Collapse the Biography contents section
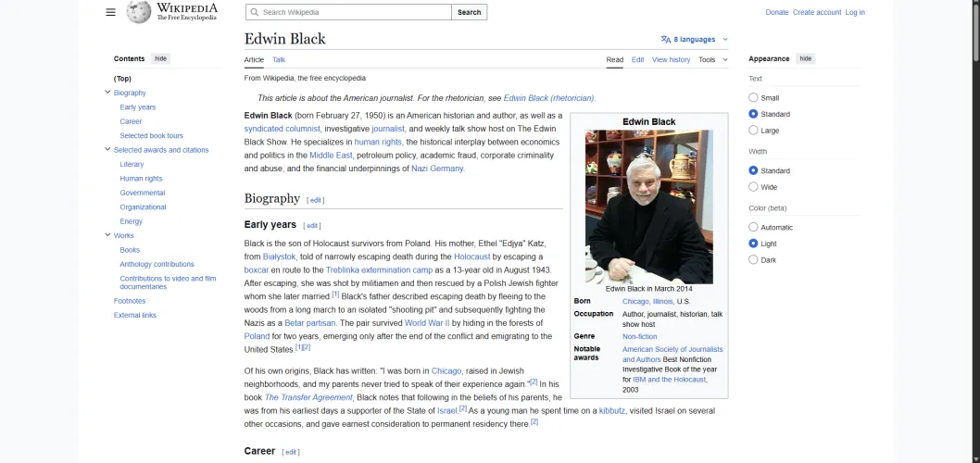The image size is (980, 463). click(107, 93)
